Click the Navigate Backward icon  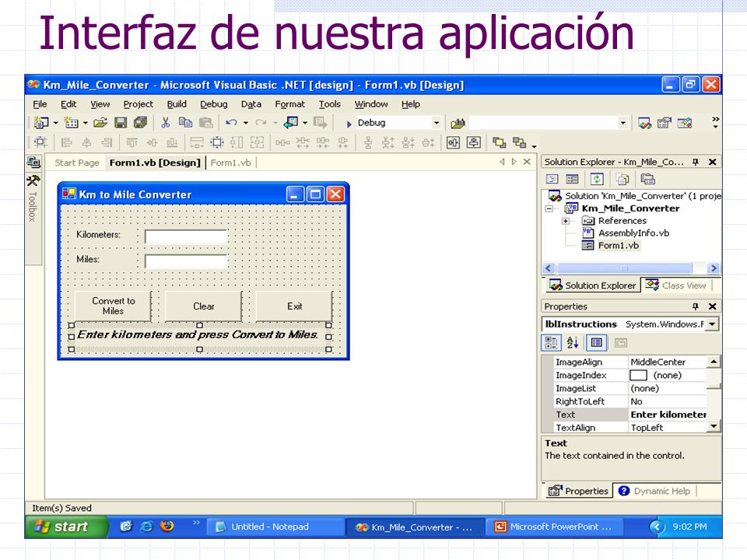tap(291, 123)
